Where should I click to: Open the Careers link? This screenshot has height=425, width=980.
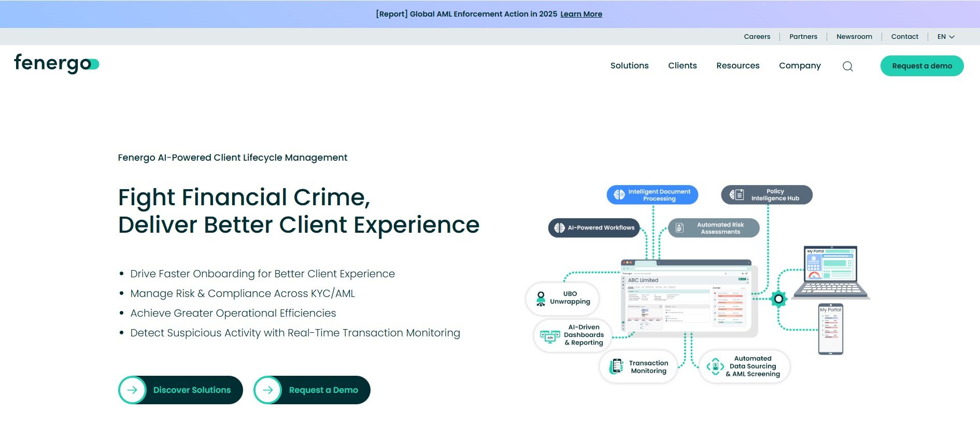(x=757, y=37)
